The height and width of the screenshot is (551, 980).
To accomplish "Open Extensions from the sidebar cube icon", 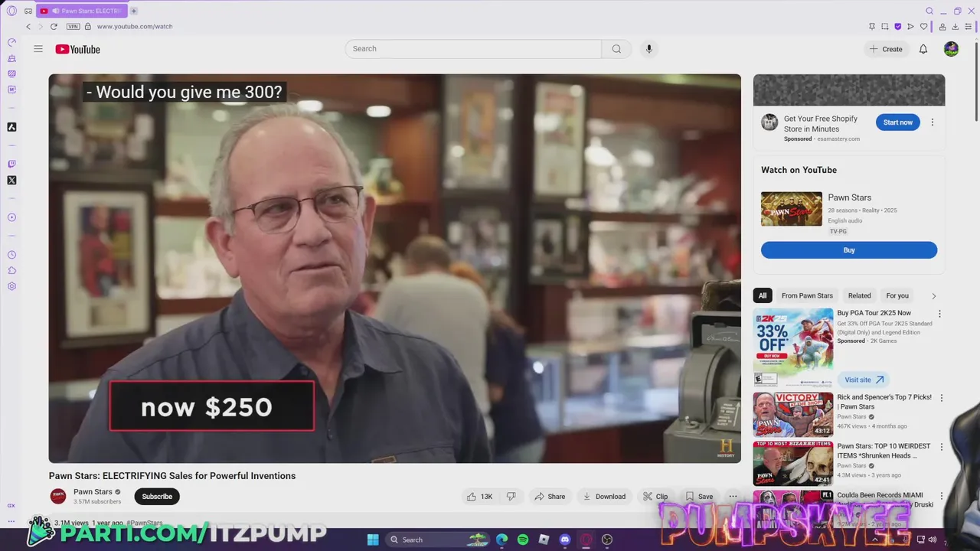I will click(x=11, y=271).
